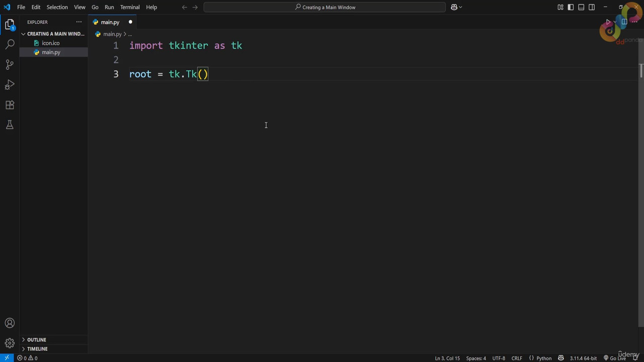This screenshot has height=362, width=644.
Task: Toggle the Primary Side Bar visibility
Action: [571, 7]
